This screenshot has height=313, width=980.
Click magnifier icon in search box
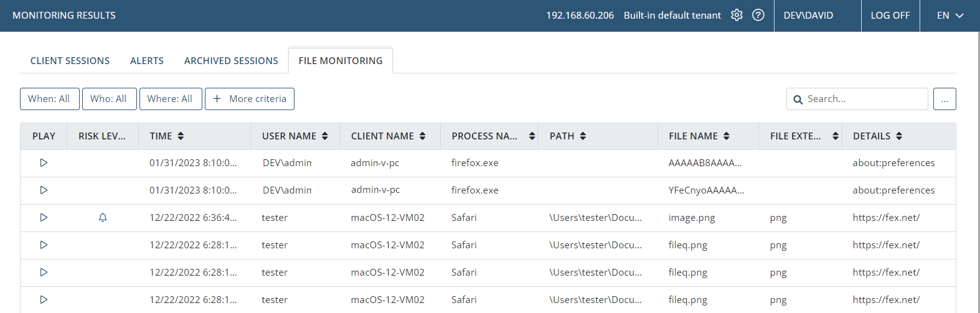click(798, 100)
